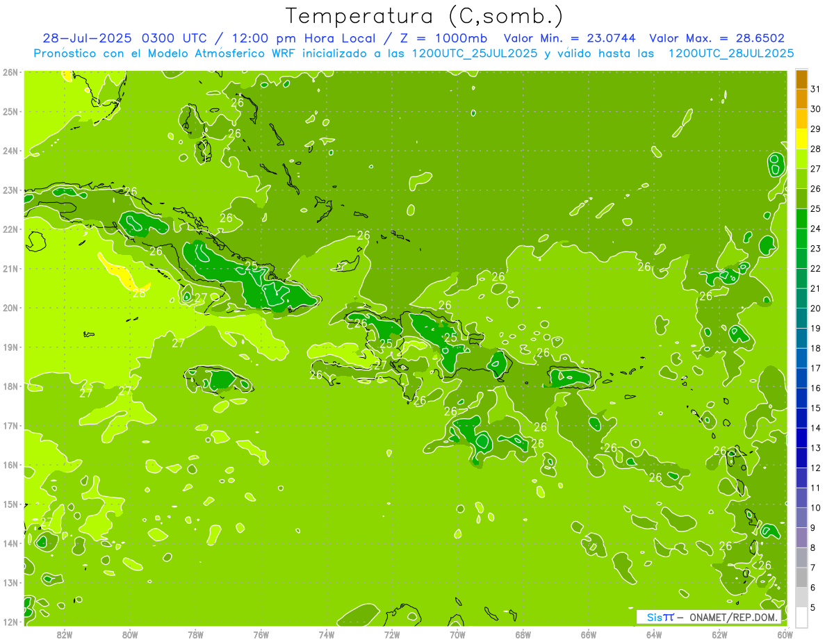Click the 66W longitude axis label
This screenshot has height=644, width=834.
(x=589, y=634)
